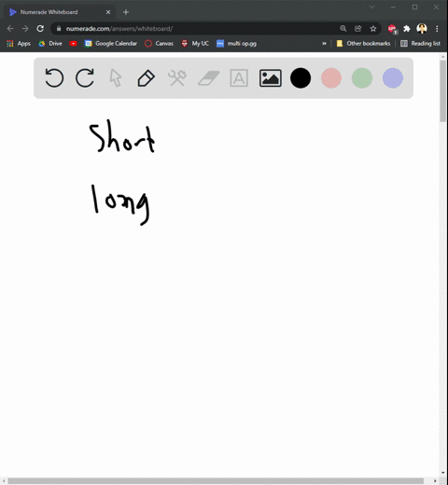Close the Numerade Whiteboard tab
The height and width of the screenshot is (485, 448).
108,12
